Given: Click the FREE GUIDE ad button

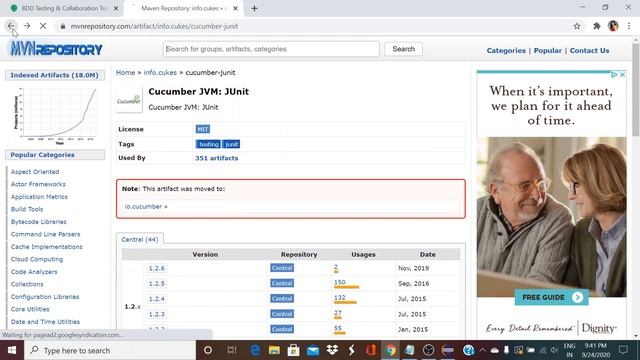Looking at the screenshot, I should pyautogui.click(x=551, y=297).
